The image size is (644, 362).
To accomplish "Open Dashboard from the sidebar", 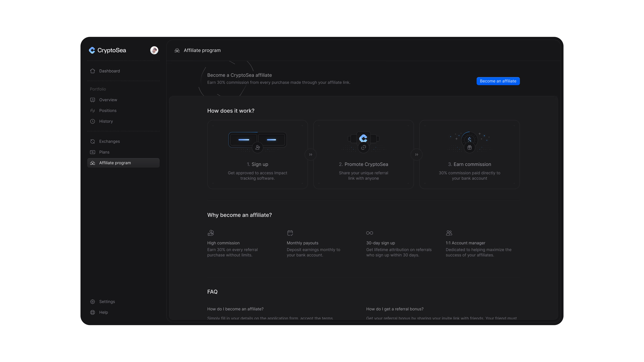I will pos(109,71).
